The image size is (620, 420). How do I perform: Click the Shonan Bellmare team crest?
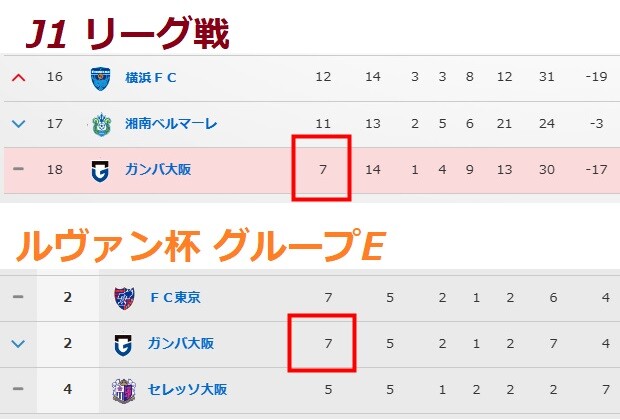point(101,125)
